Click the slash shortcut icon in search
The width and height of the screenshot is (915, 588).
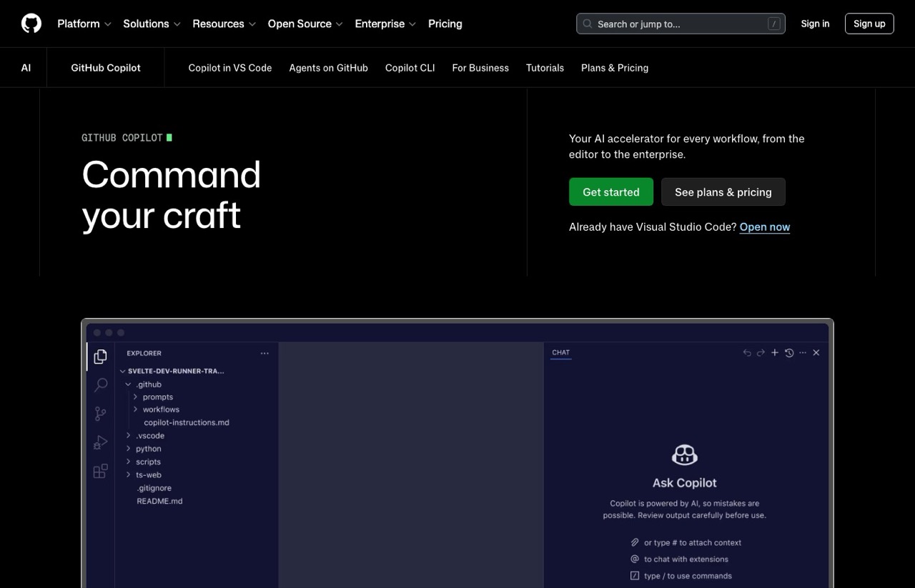[x=773, y=24]
